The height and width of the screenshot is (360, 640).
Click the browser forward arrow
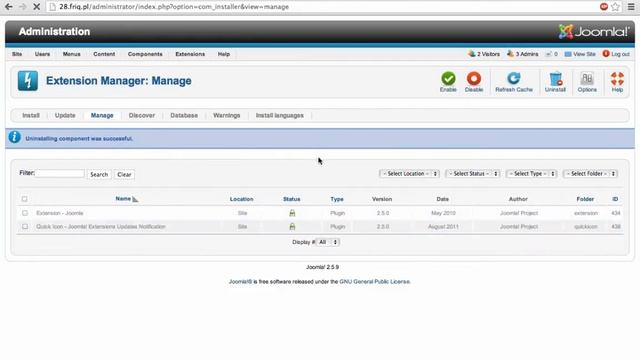pyautogui.click(x=23, y=7)
